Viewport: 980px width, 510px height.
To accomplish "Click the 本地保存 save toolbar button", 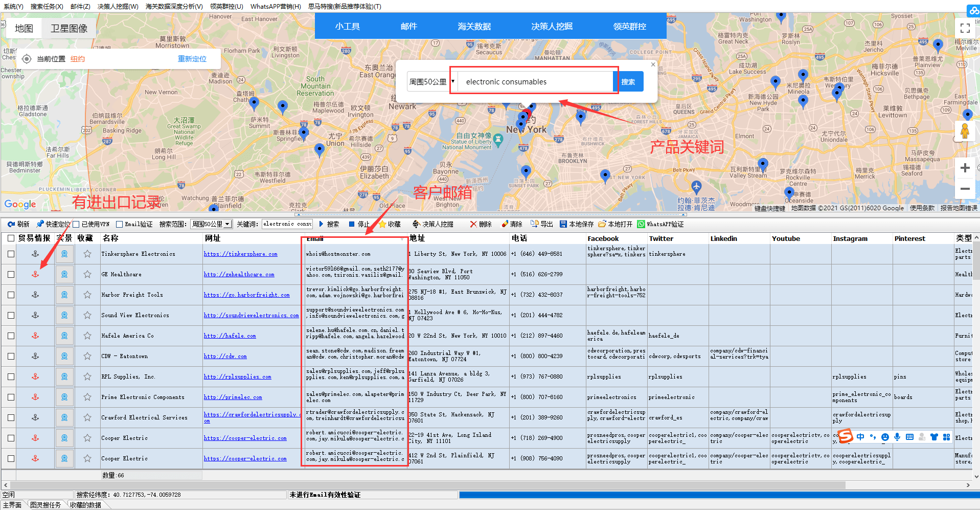I will click(x=576, y=224).
